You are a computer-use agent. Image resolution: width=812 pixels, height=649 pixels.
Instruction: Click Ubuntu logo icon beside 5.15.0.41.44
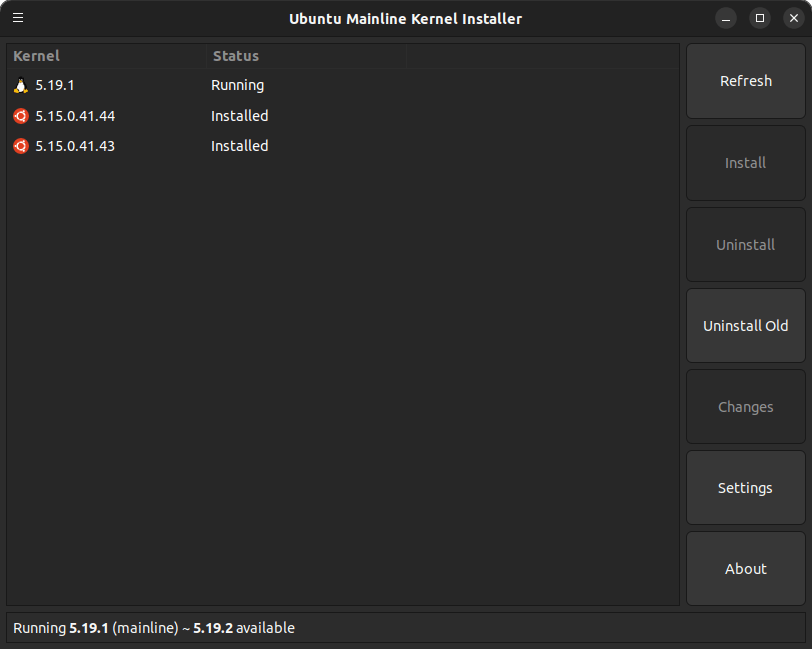pyautogui.click(x=21, y=116)
